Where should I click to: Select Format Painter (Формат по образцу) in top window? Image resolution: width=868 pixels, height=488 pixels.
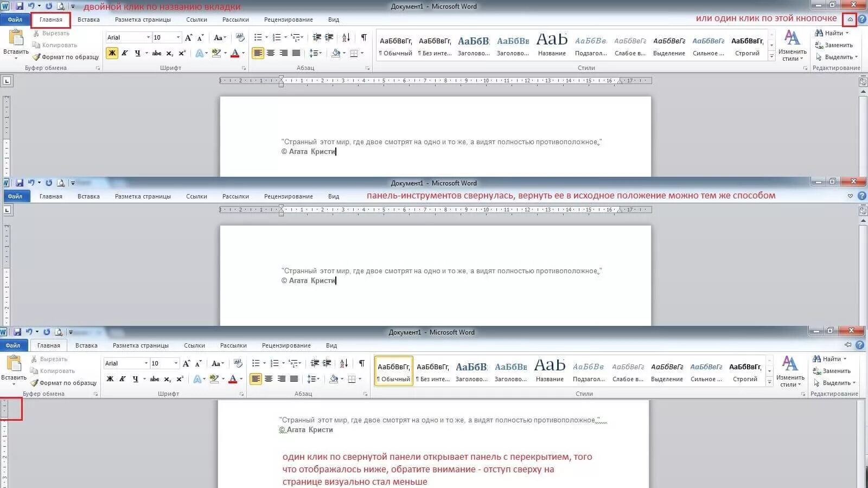click(65, 57)
